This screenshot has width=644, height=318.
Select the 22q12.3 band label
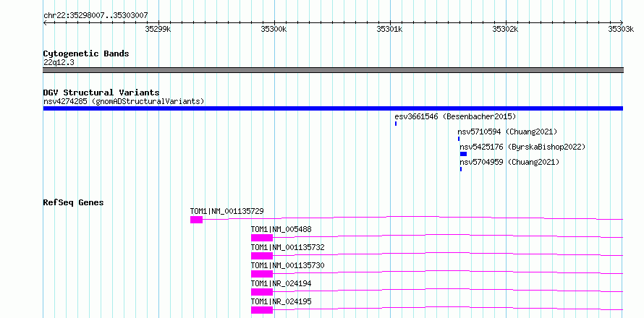point(59,62)
